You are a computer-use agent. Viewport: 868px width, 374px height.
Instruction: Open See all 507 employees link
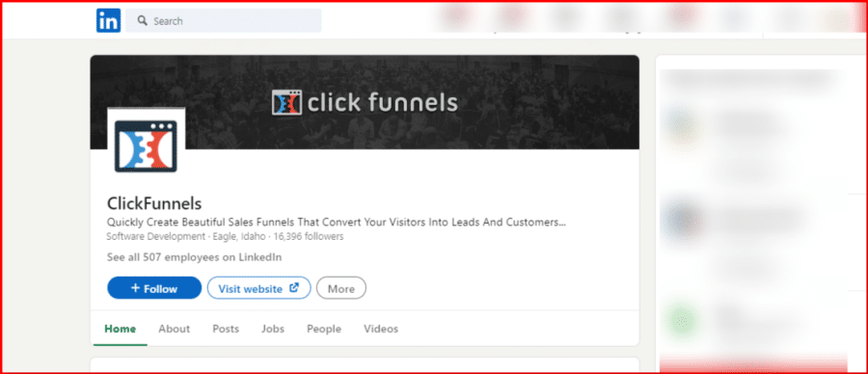click(194, 257)
